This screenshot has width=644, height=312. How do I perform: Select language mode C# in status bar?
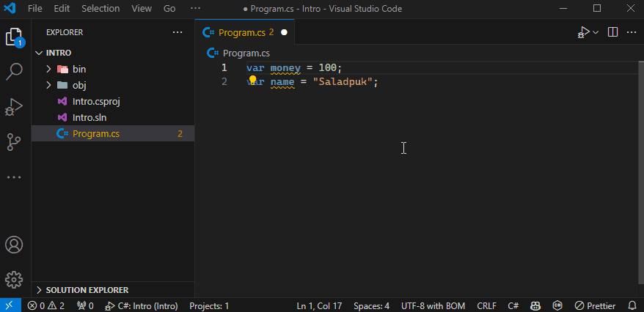click(x=513, y=306)
